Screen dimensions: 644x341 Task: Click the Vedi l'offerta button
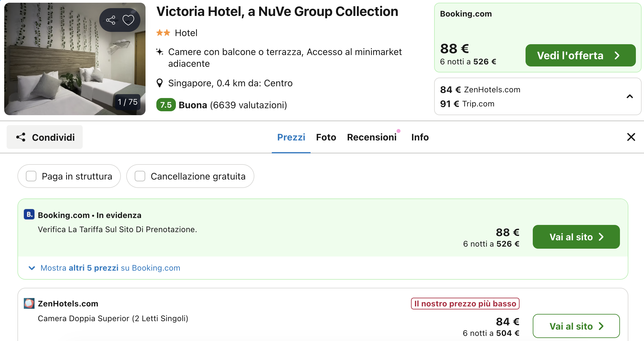[x=580, y=55]
